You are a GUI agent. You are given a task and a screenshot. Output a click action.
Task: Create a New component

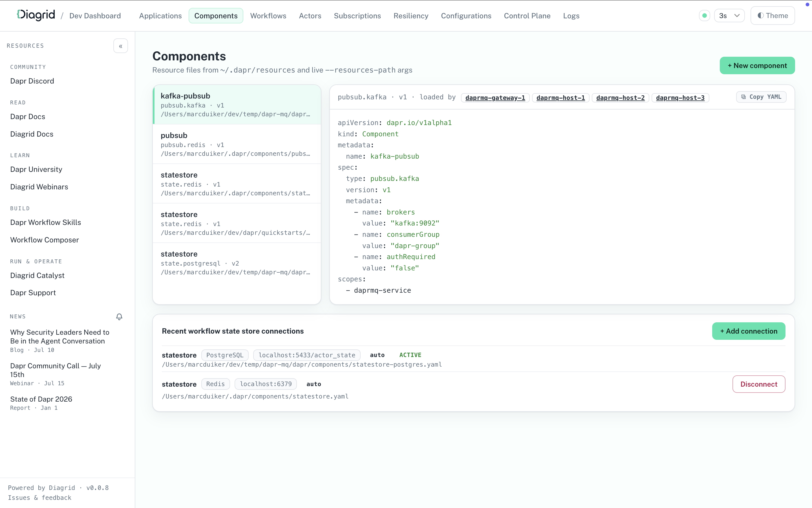pyautogui.click(x=757, y=65)
